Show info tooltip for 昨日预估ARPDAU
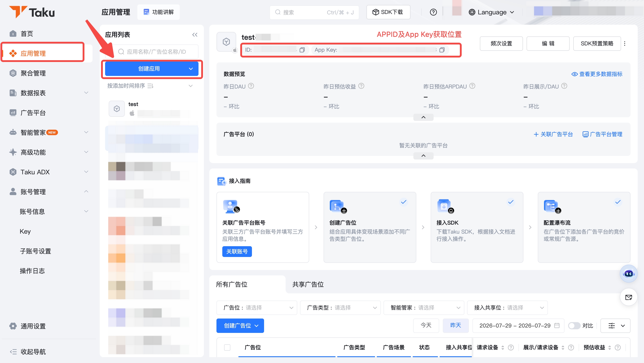Viewport: 644px width, 363px height. pos(472,86)
